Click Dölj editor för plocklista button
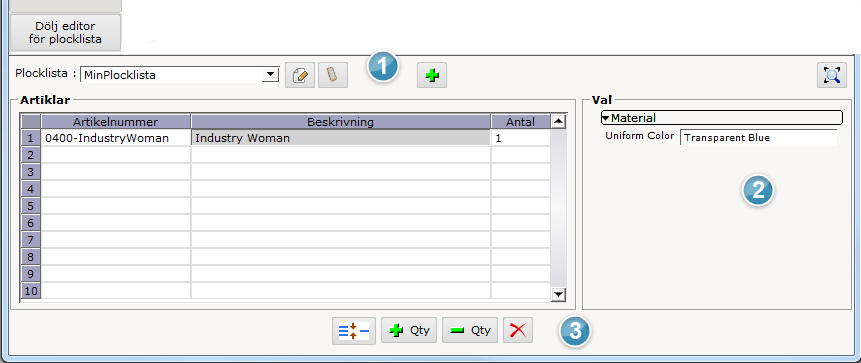The width and height of the screenshot is (861, 363). pos(65,32)
